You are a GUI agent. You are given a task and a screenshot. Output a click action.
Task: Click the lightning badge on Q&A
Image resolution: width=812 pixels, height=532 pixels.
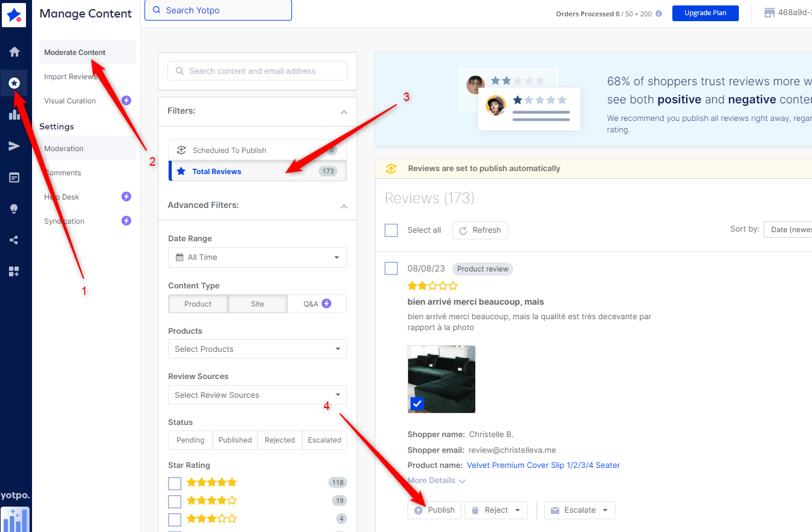click(326, 303)
